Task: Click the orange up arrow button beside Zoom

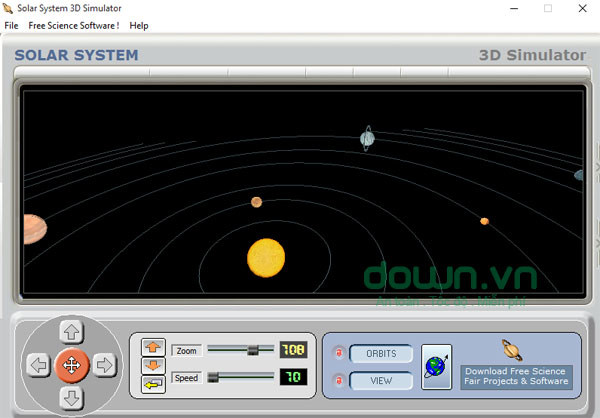Action: click(153, 347)
